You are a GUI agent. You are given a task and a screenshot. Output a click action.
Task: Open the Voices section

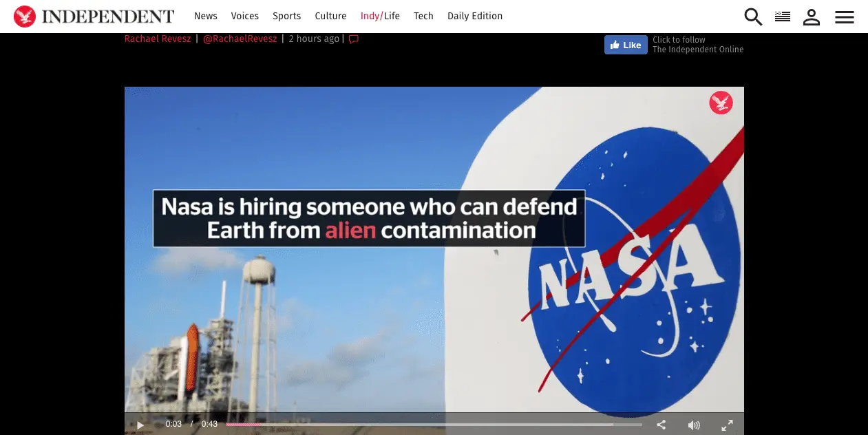click(244, 16)
